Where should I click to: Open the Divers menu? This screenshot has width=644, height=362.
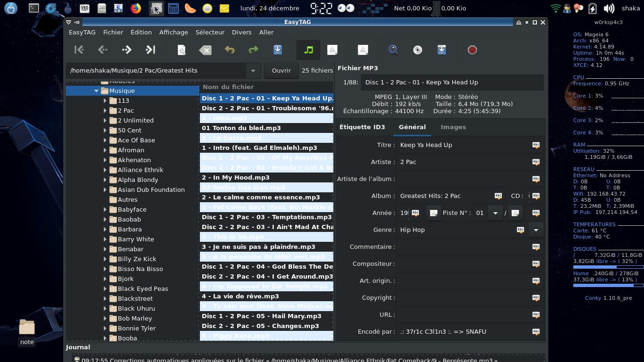coord(241,32)
